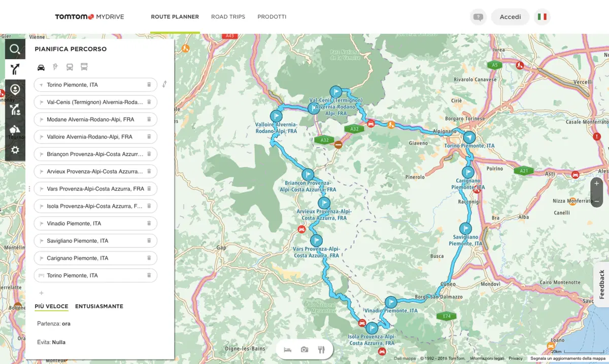
Task: Delete the Vars stop
Action: coord(149,189)
